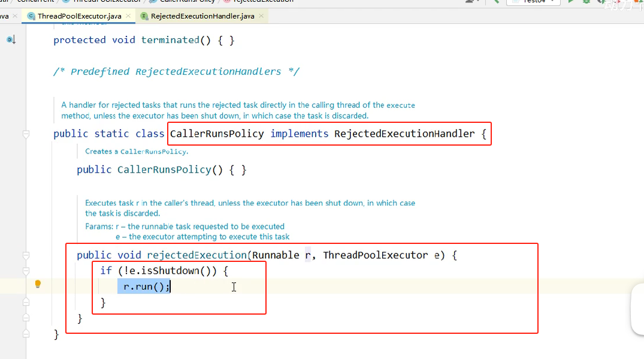The width and height of the screenshot is (644, 359).
Task: Close the RejectedExecutionHandler.java tab
Action: [261, 16]
